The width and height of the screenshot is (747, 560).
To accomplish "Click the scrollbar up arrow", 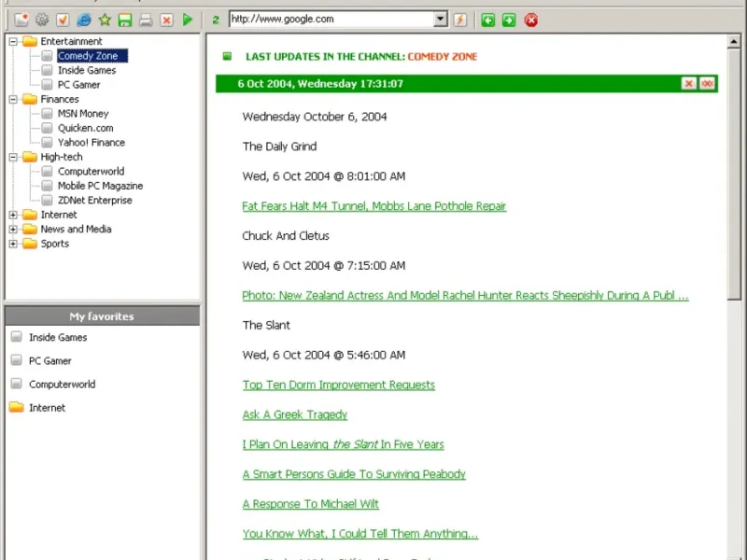I will pos(734,42).
